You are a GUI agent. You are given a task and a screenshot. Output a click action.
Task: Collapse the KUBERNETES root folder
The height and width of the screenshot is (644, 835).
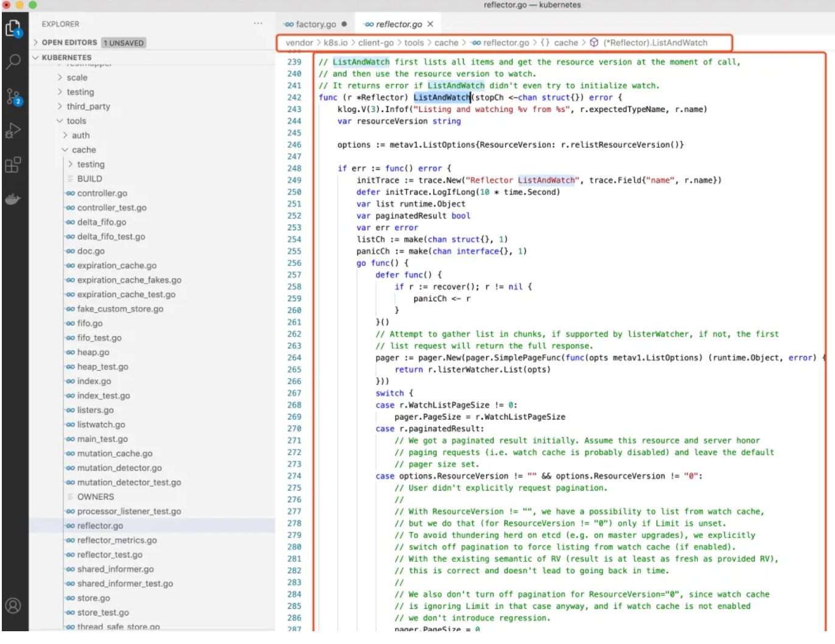pyautogui.click(x=66, y=57)
